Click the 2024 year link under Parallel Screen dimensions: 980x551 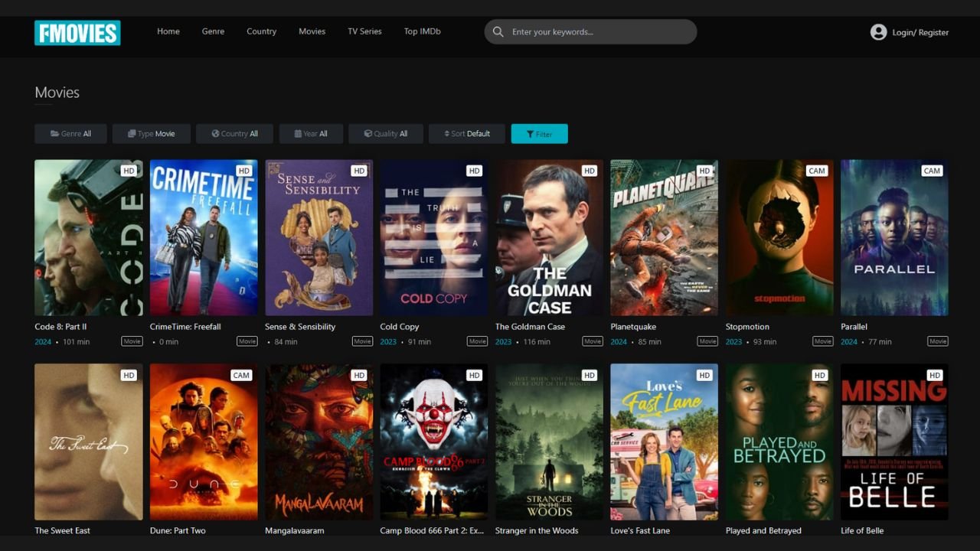tap(848, 341)
